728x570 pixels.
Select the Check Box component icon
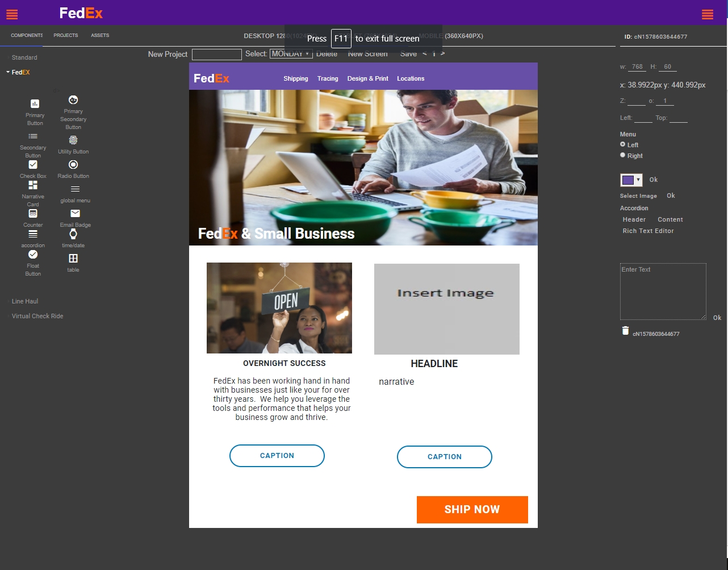pyautogui.click(x=33, y=165)
